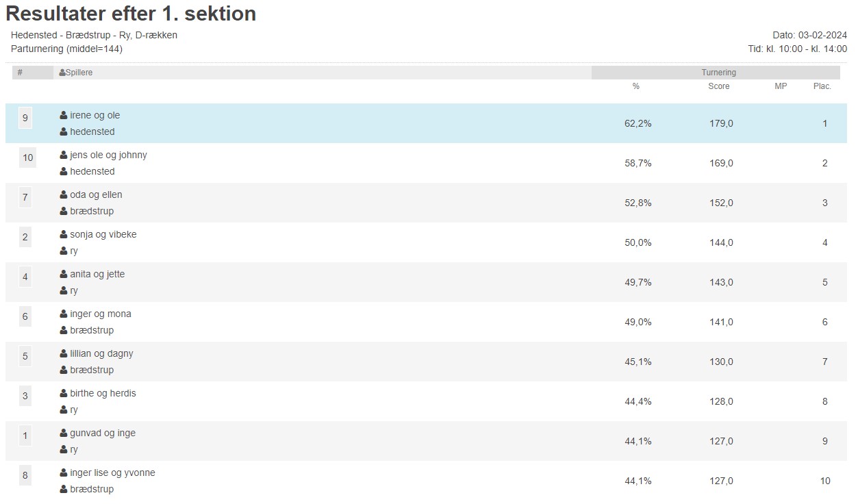
Task: Click pair number 7 box
Action: tap(25, 197)
